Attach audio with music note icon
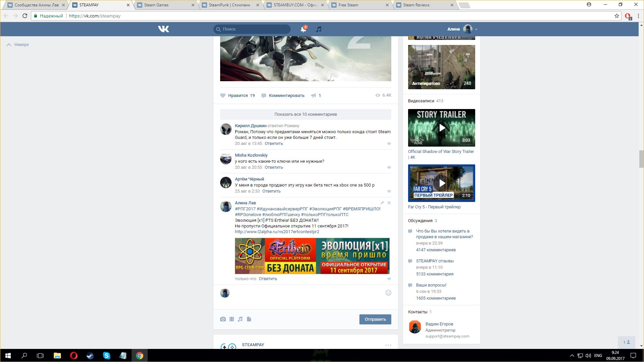644x362 pixels. click(240, 319)
